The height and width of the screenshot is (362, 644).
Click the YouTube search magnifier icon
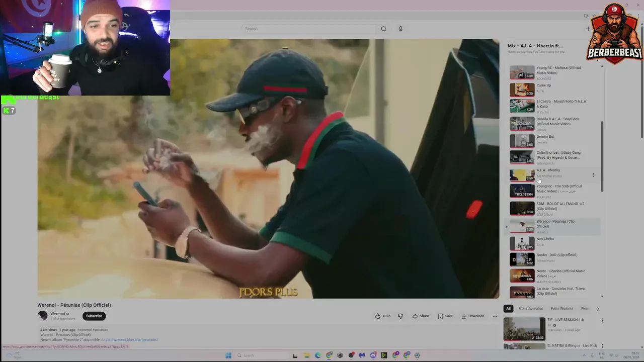coord(383,29)
